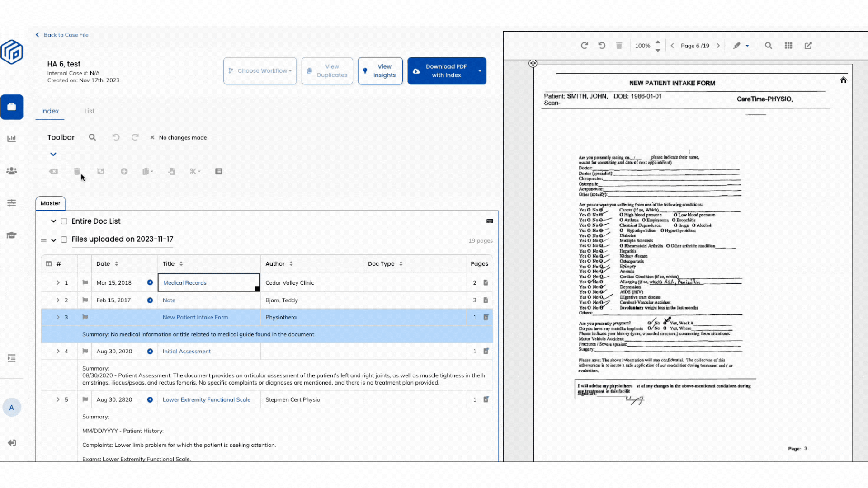Open the Choose Workflow dropdown
This screenshot has height=488, width=868.
tap(260, 70)
